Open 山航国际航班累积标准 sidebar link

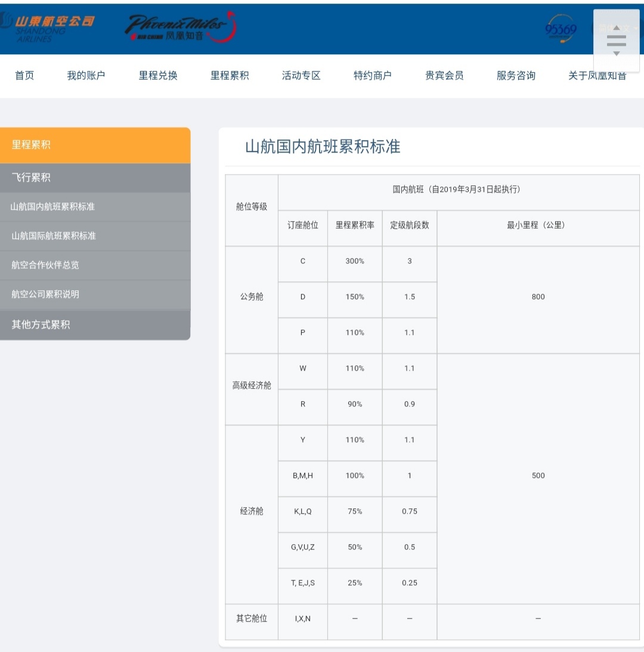tap(95, 236)
